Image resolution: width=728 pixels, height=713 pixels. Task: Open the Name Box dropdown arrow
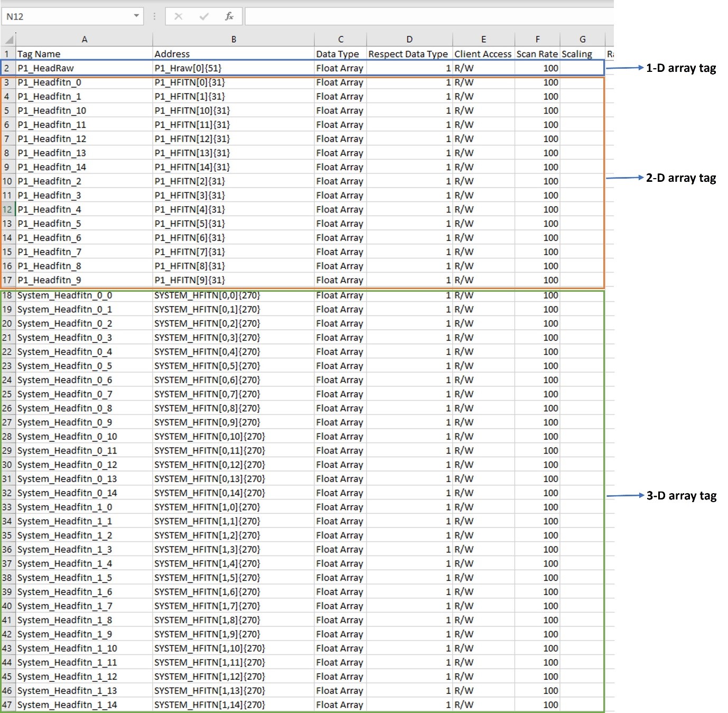point(136,16)
